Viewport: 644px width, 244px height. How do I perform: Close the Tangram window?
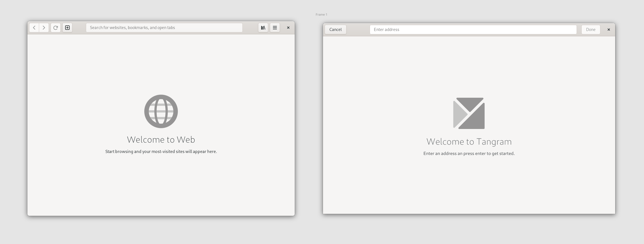[609, 30]
